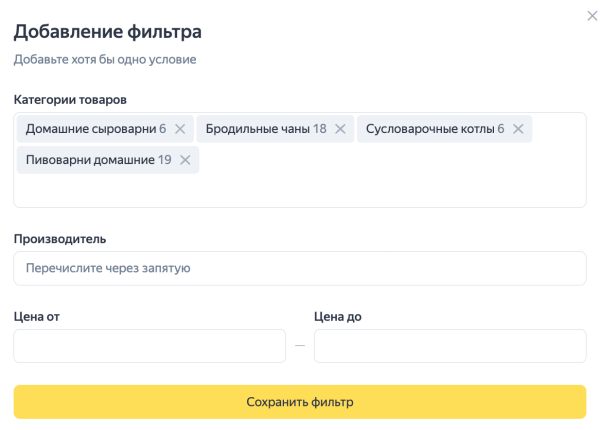The width and height of the screenshot is (600, 430).
Task: Remove the Бродильные чаны category tag
Action: click(x=340, y=129)
